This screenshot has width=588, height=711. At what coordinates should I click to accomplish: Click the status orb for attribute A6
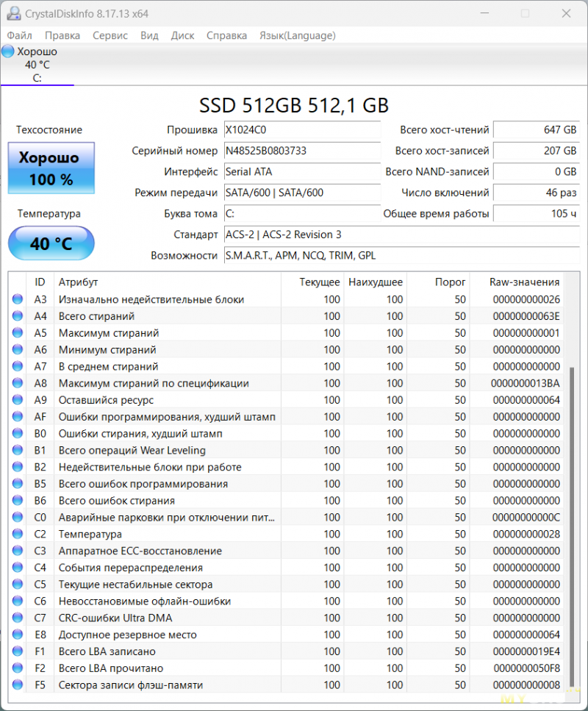(x=18, y=349)
